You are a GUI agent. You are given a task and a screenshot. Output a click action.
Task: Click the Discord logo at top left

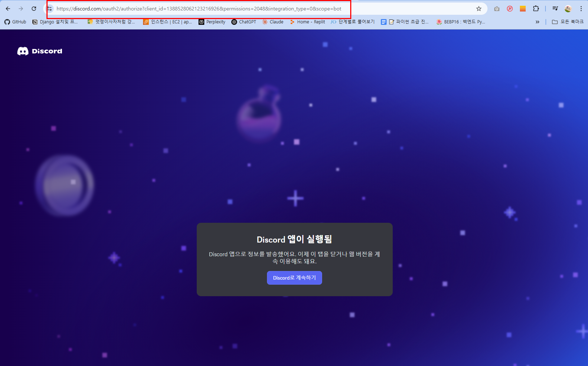pos(40,51)
